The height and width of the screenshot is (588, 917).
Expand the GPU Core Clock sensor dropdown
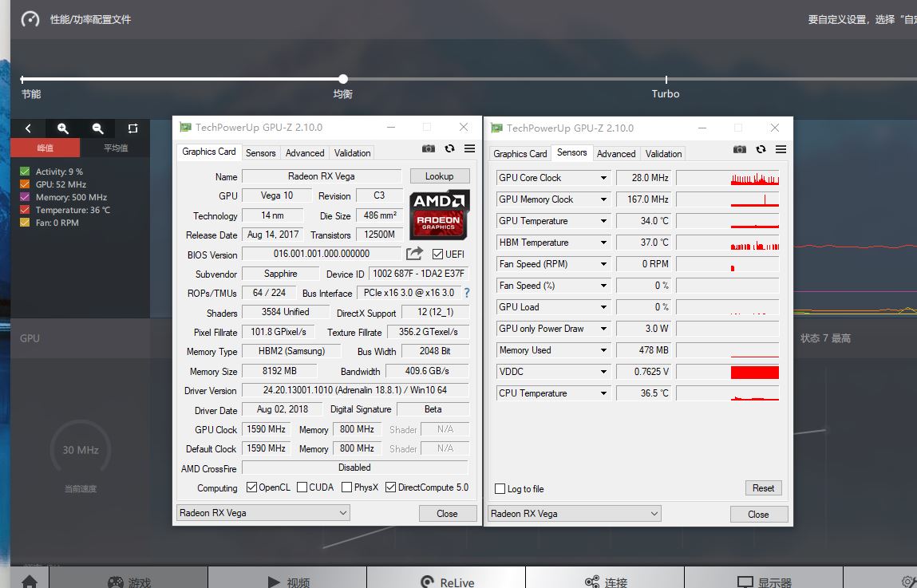coord(603,178)
